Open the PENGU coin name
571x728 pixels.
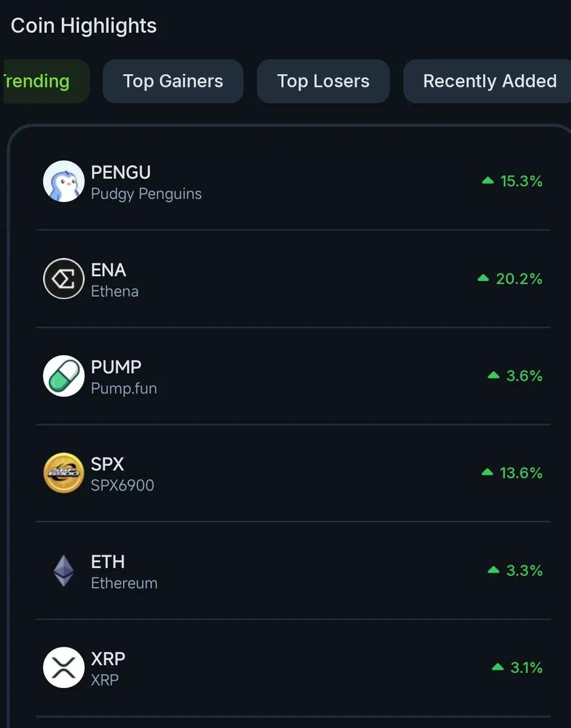point(121,172)
